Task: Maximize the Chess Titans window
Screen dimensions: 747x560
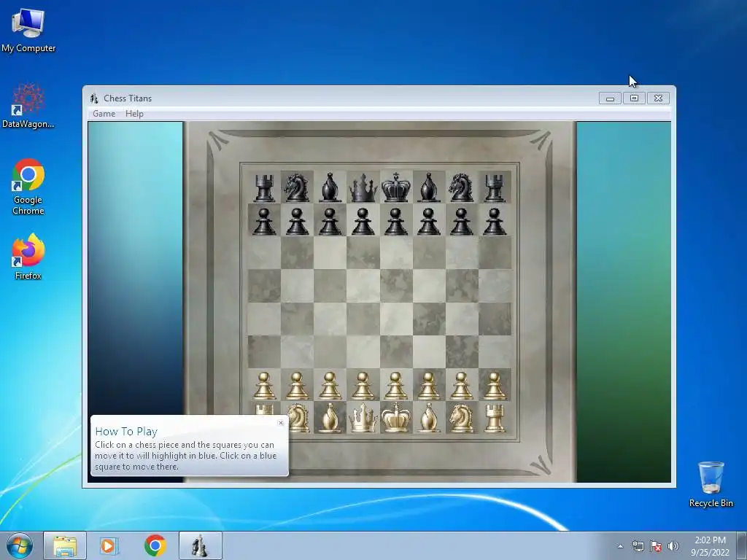Action: [634, 98]
